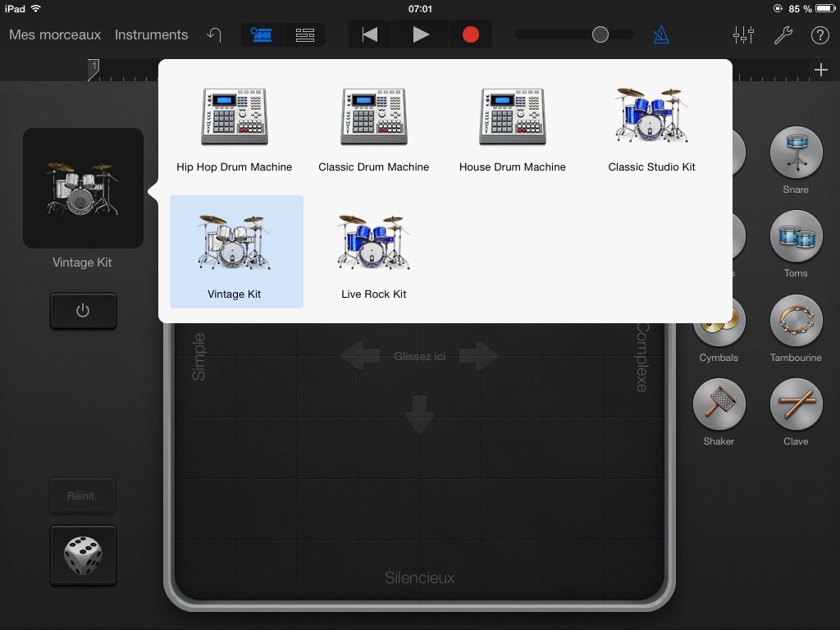Select the Live Rock Kit drums
Viewport: 840px width, 630px height.
click(x=374, y=252)
